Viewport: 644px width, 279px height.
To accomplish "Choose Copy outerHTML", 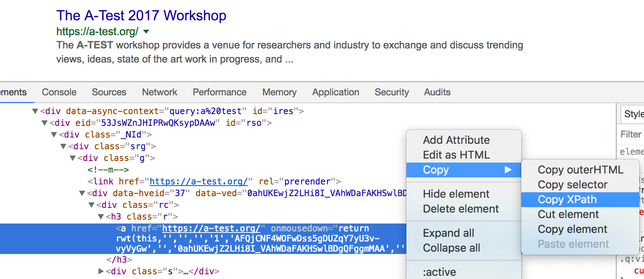I will pyautogui.click(x=580, y=170).
